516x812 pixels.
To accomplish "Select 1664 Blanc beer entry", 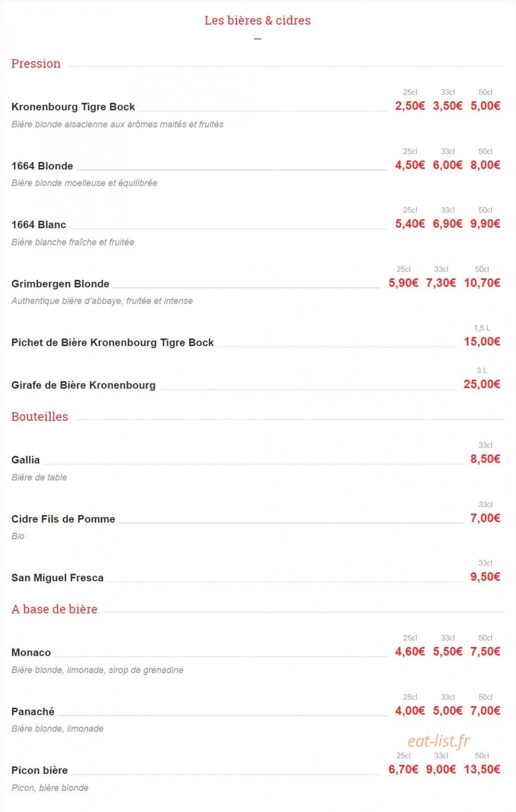I will click(39, 225).
